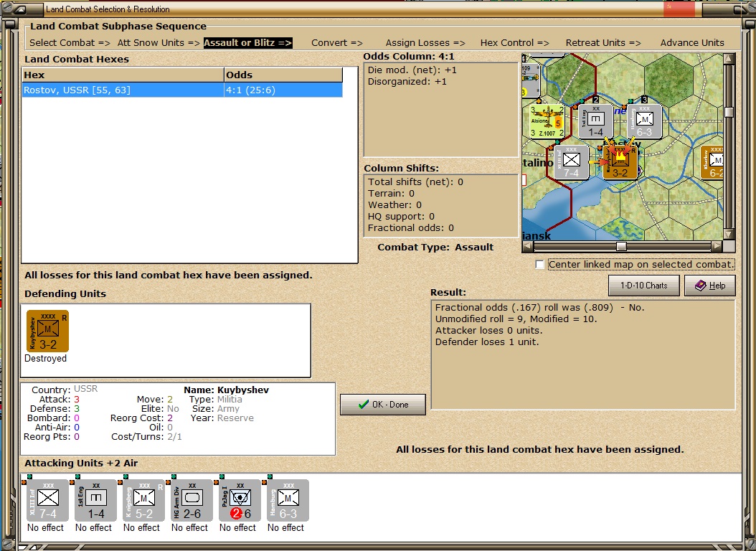This screenshot has height=551, width=756.
Task: Open Help for land combat
Action: click(x=709, y=286)
